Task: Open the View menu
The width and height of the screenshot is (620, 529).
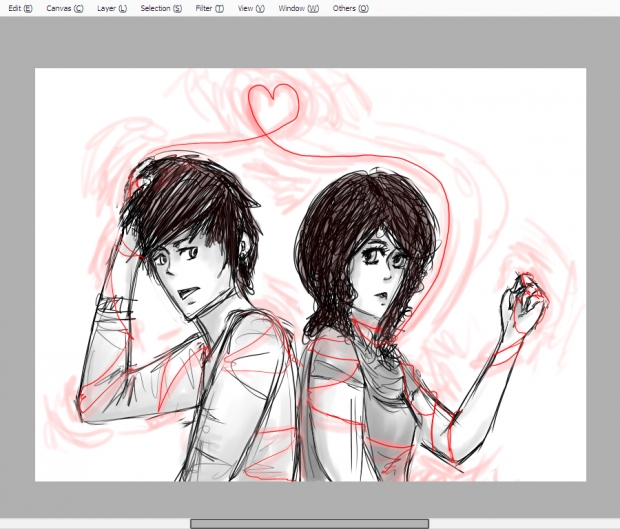Action: click(x=251, y=8)
